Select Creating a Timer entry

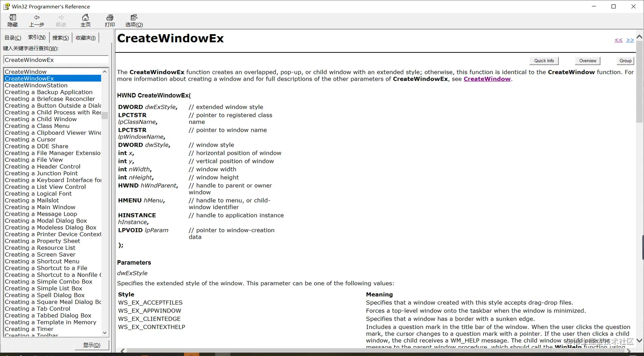click(x=52, y=329)
